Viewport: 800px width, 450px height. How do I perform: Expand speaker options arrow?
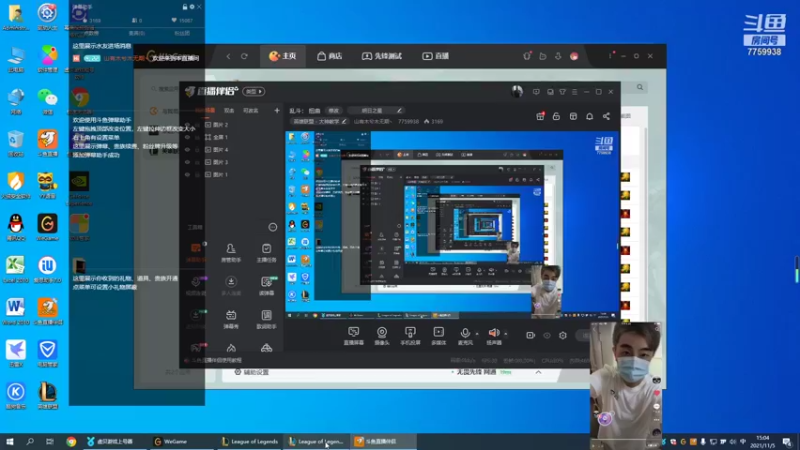(506, 334)
